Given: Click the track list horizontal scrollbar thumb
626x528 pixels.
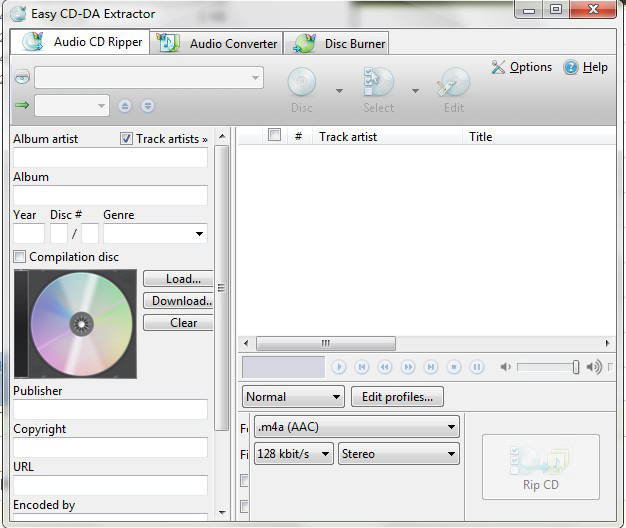Looking at the screenshot, I should tap(326, 343).
